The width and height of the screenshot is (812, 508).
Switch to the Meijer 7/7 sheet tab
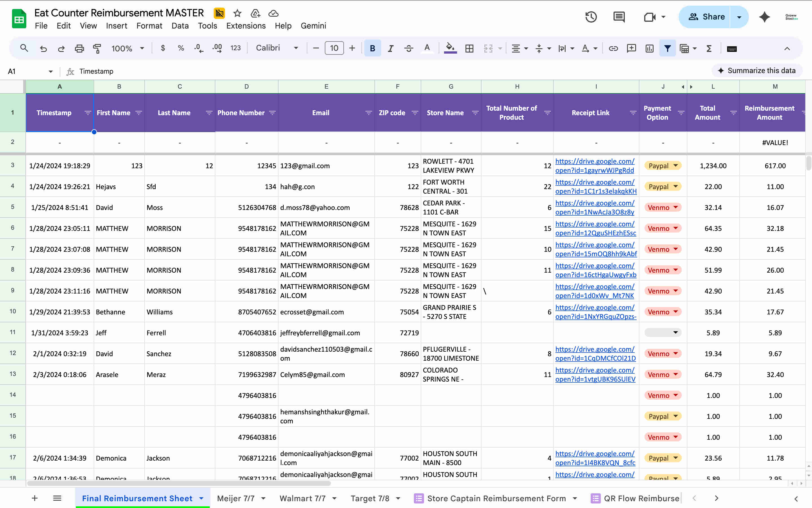coord(241,498)
